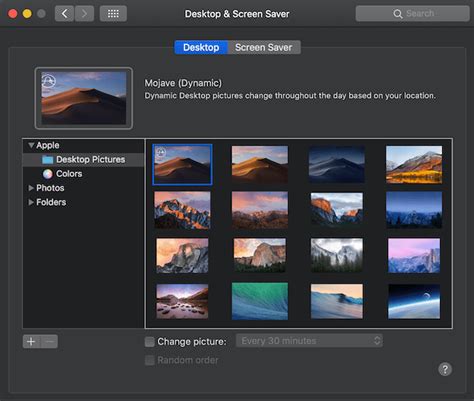Remove a folder with the minus button
Image resolution: width=474 pixels, height=401 pixels.
49,341
